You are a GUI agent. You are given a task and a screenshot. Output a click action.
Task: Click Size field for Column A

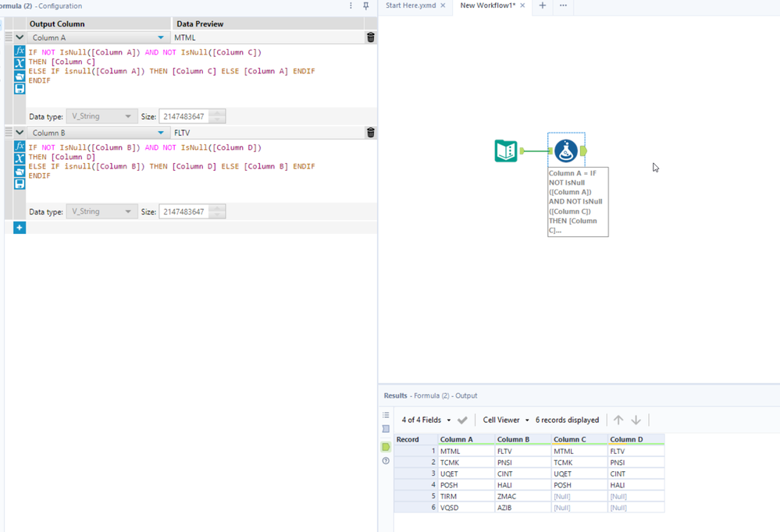pyautogui.click(x=184, y=116)
